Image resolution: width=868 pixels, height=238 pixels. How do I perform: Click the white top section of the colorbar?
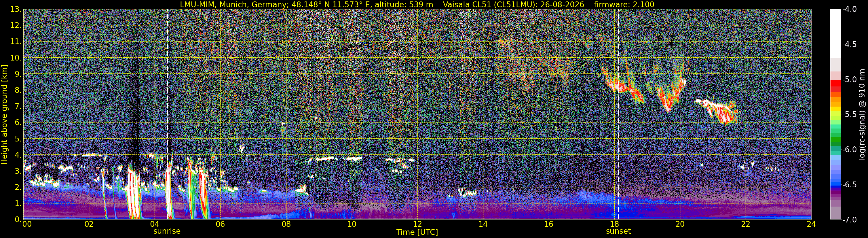pyautogui.click(x=835, y=34)
